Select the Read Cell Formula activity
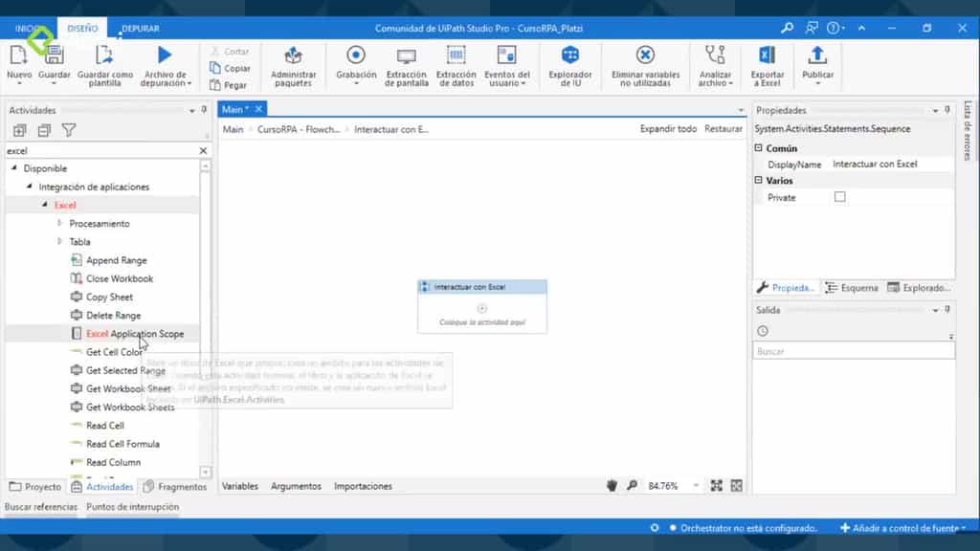 click(122, 444)
